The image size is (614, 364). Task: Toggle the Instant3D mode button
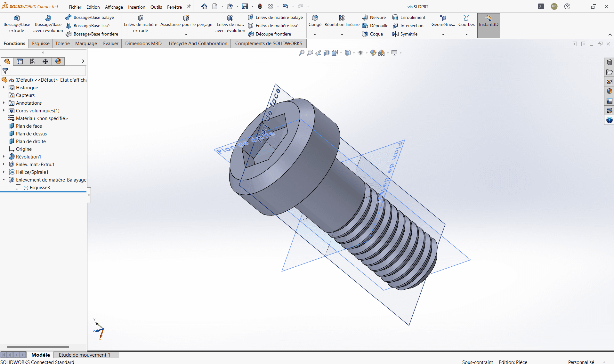(x=489, y=26)
